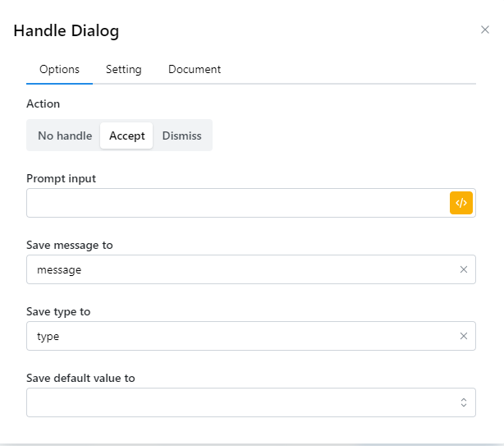This screenshot has width=504, height=446.
Task: Clear the type variable with X icon
Action: point(463,336)
